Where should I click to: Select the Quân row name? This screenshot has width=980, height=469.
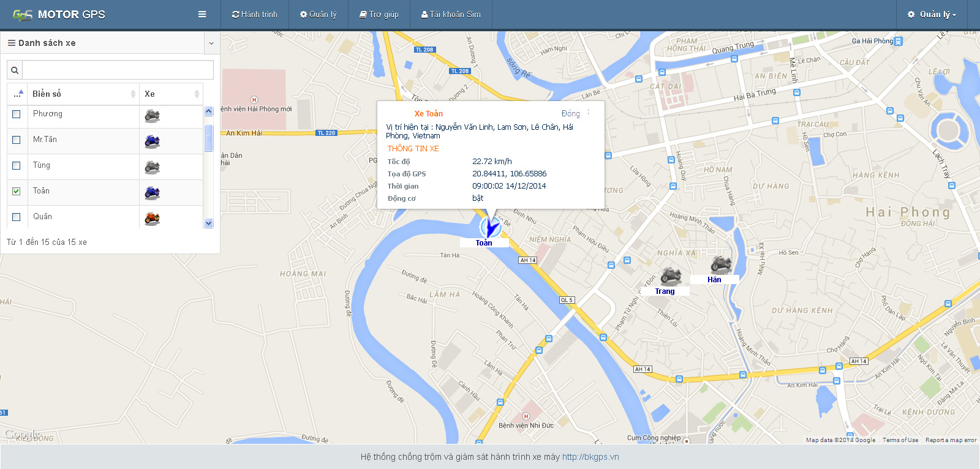click(x=42, y=217)
